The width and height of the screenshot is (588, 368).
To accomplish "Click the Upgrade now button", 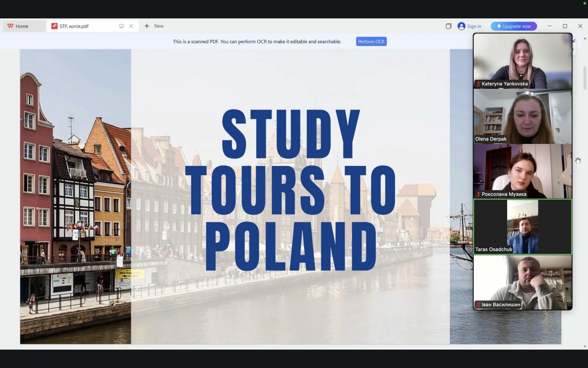I will pyautogui.click(x=514, y=26).
